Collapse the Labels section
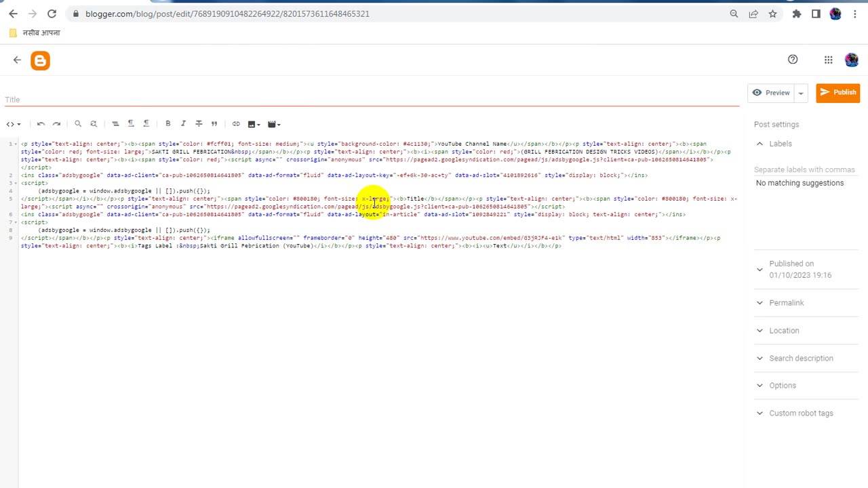Screen dimensions: 868x488 point(759,144)
